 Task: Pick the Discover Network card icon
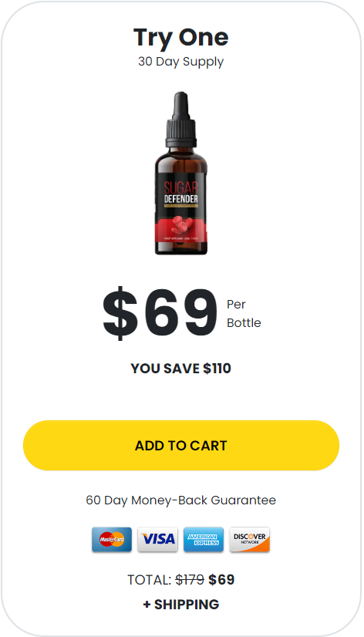coord(249,540)
